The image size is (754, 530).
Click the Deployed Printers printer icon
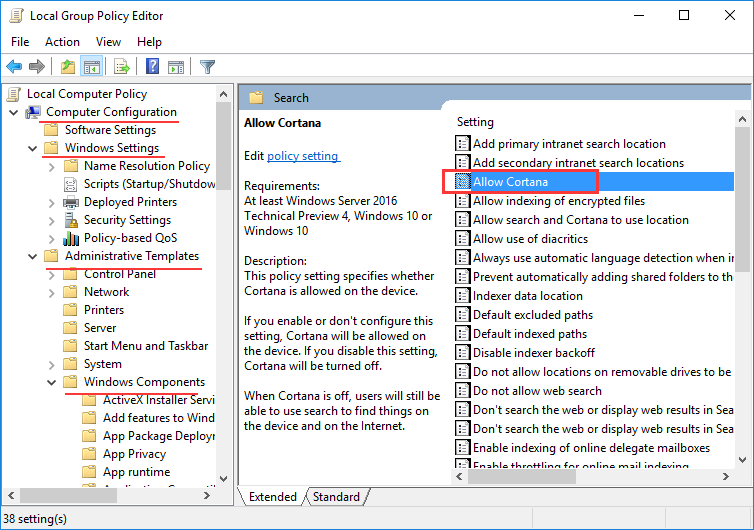[x=71, y=202]
